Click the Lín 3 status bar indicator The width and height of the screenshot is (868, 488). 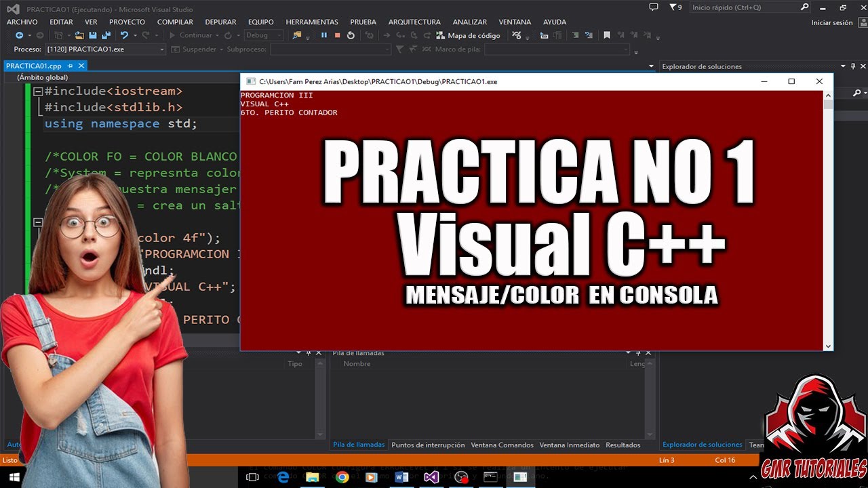[667, 460]
